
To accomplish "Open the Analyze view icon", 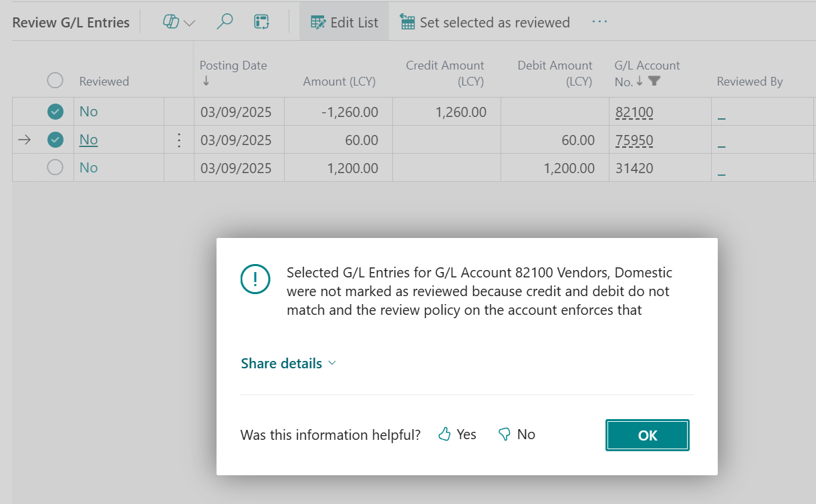I will coord(172,21).
